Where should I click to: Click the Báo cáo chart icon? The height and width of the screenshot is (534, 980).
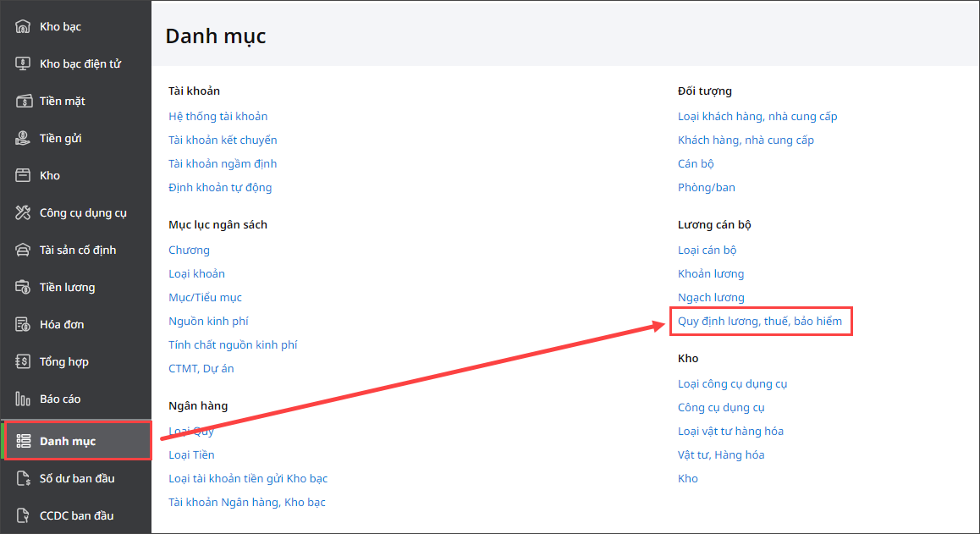point(23,399)
